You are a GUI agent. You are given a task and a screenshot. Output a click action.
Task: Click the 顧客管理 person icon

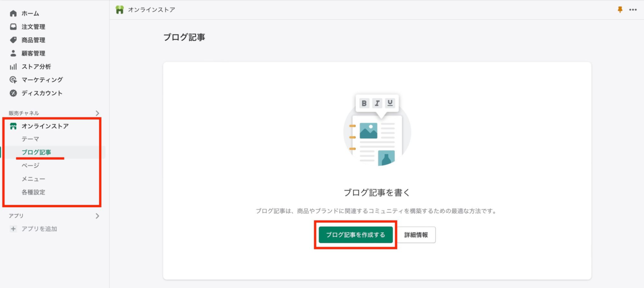point(13,53)
